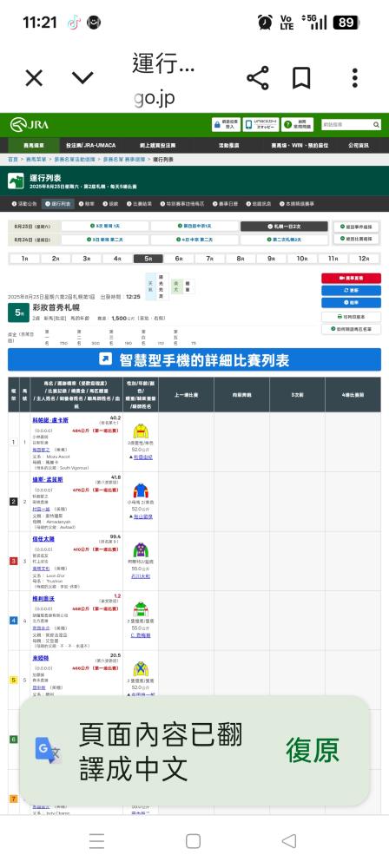389x868 pixels.
Task: Tap the red live race video button
Action: 352,278
